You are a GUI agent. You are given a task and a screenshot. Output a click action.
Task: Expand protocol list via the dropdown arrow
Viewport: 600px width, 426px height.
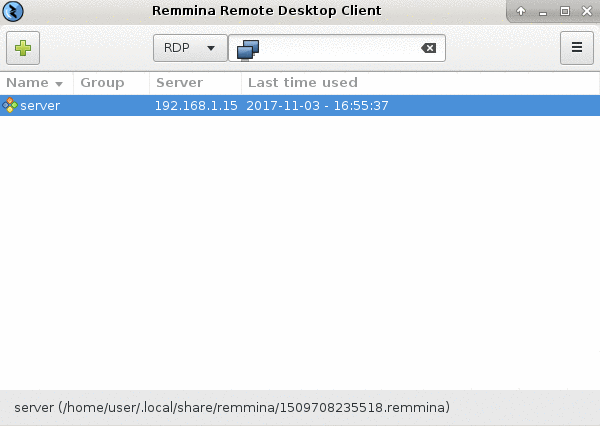pyautogui.click(x=211, y=48)
